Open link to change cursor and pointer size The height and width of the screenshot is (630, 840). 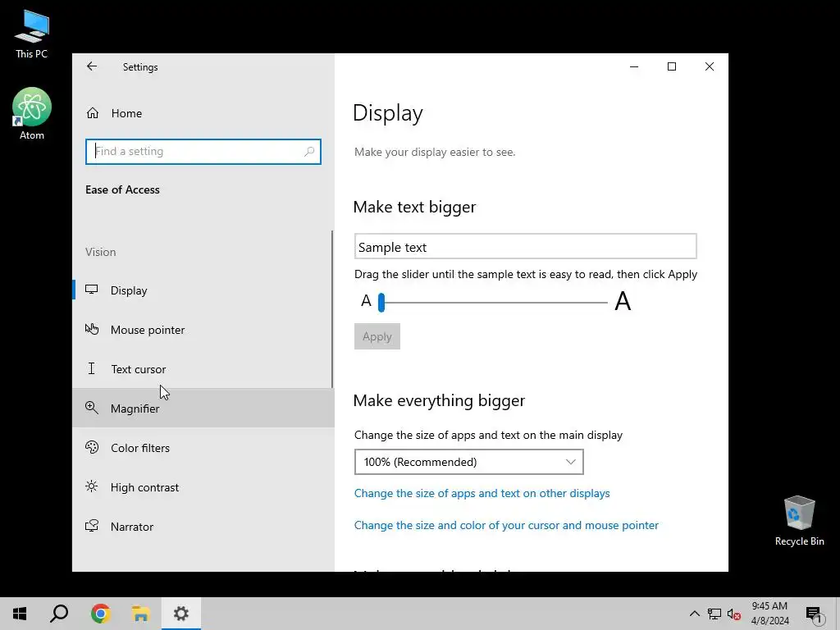[506, 526]
